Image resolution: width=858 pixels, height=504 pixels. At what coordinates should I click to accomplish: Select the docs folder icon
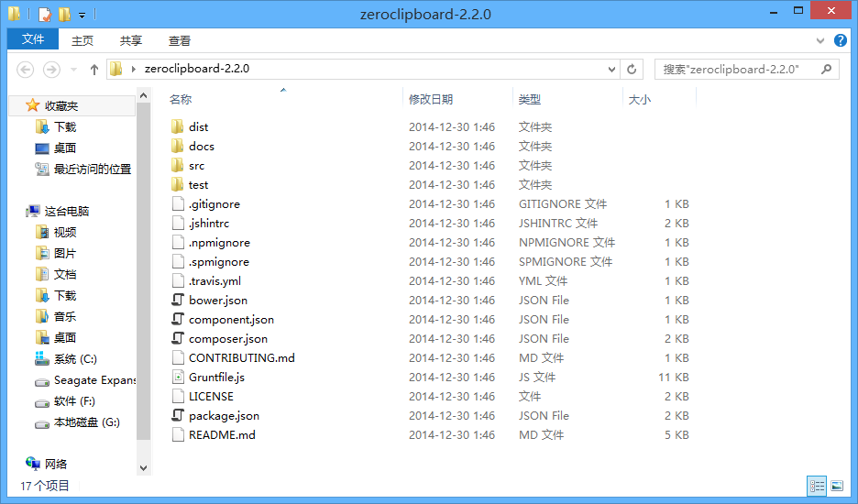pyautogui.click(x=177, y=146)
